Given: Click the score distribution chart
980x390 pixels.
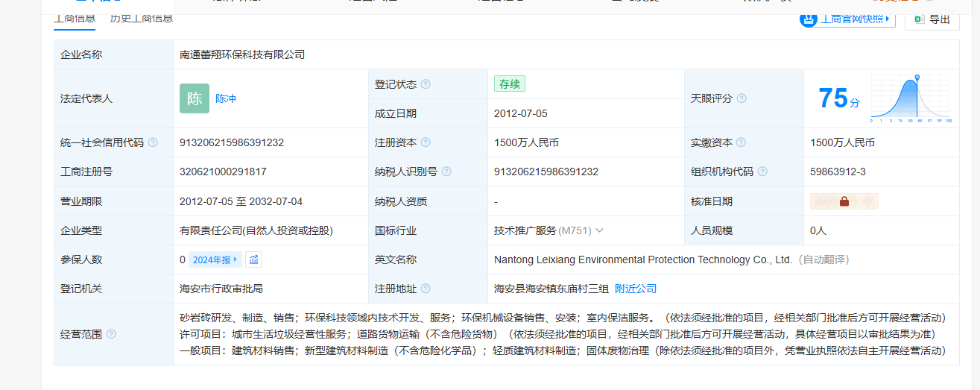Looking at the screenshot, I should 910,98.
